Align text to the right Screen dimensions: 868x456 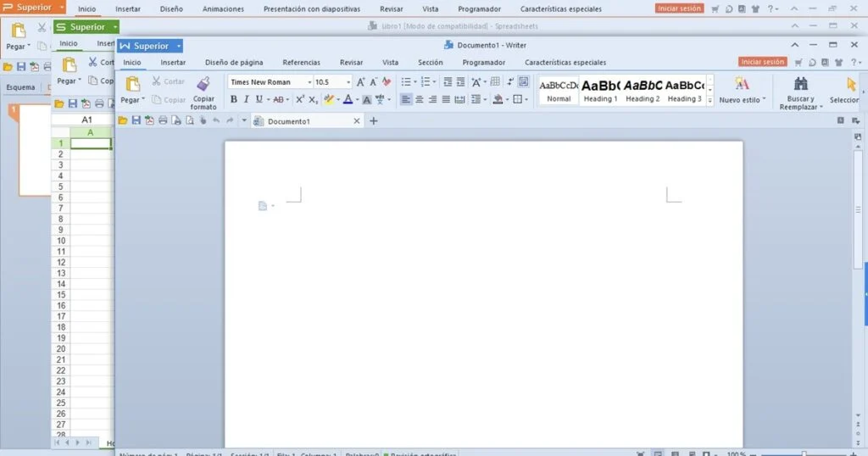click(433, 100)
